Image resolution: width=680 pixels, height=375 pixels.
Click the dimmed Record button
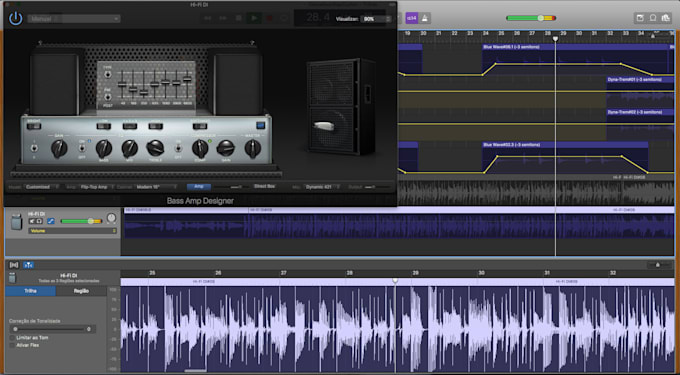tap(269, 18)
